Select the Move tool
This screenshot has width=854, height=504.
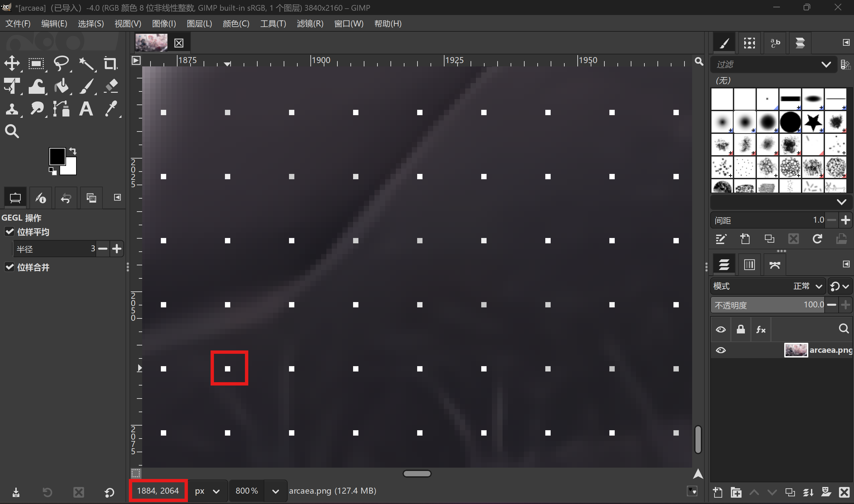pos(12,63)
